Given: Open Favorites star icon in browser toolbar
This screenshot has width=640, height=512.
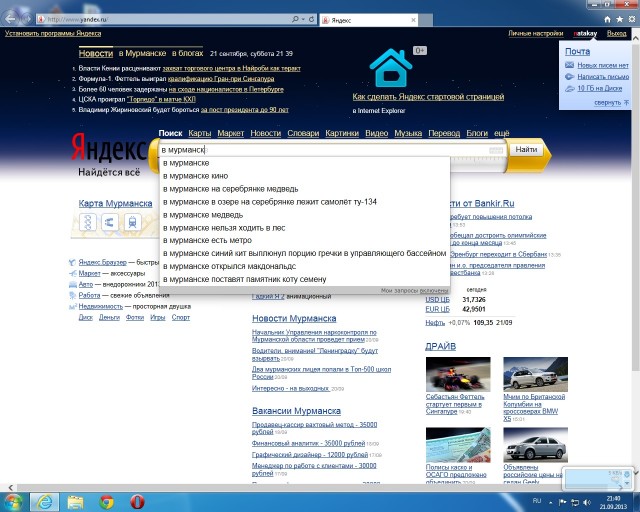Looking at the screenshot, I should click(620, 19).
